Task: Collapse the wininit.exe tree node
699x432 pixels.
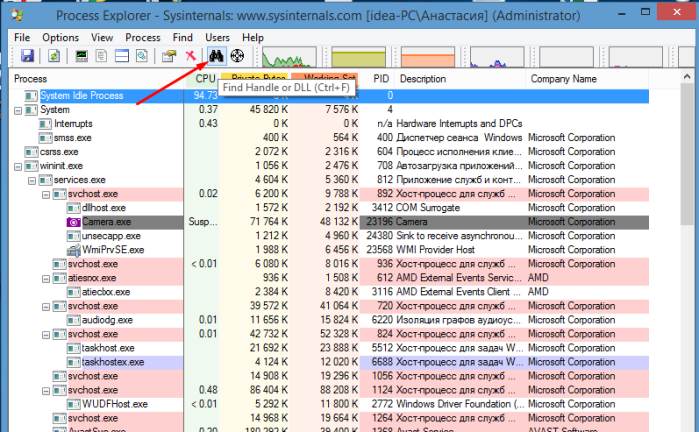Action: (x=18, y=167)
